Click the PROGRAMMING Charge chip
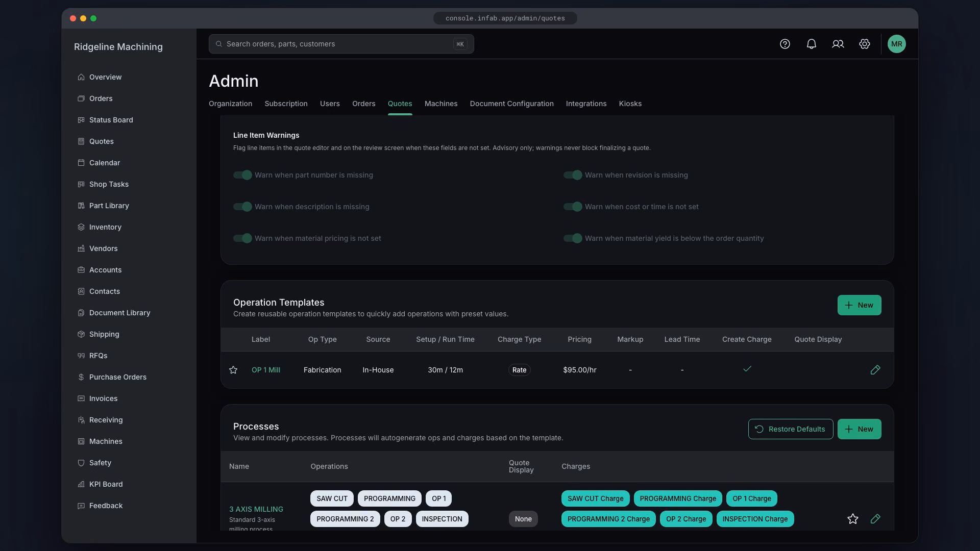980x551 pixels. pos(678,498)
